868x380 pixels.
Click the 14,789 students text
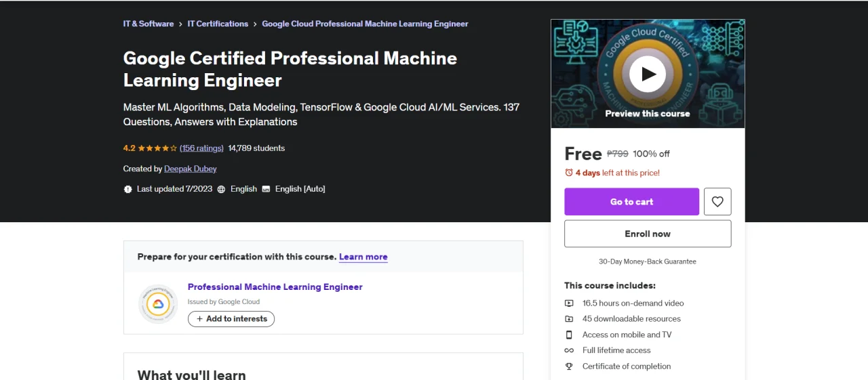pyautogui.click(x=256, y=148)
